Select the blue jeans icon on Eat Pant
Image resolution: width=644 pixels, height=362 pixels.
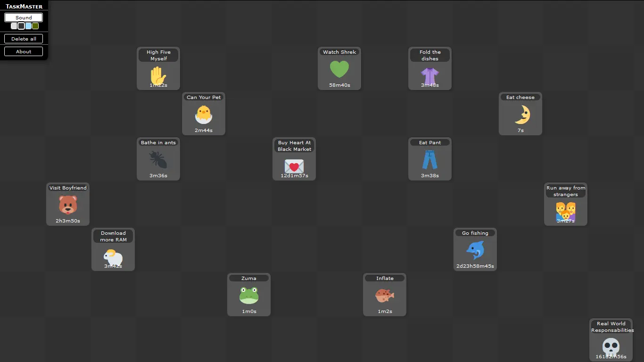(x=430, y=160)
